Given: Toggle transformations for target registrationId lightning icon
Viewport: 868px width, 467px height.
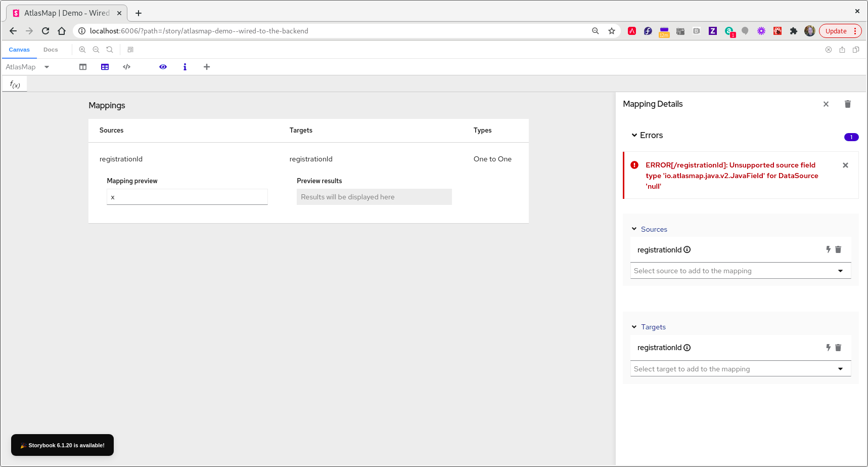Looking at the screenshot, I should tap(828, 347).
